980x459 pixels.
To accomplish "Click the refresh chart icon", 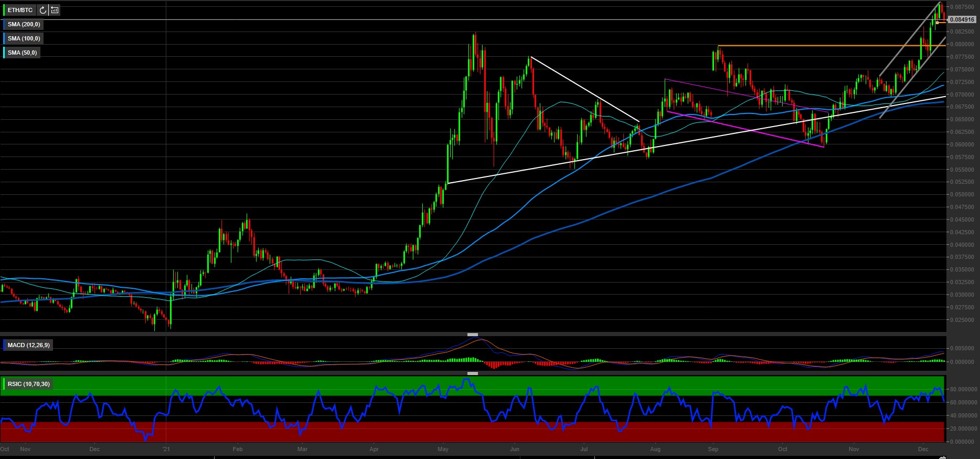I will 43,10.
